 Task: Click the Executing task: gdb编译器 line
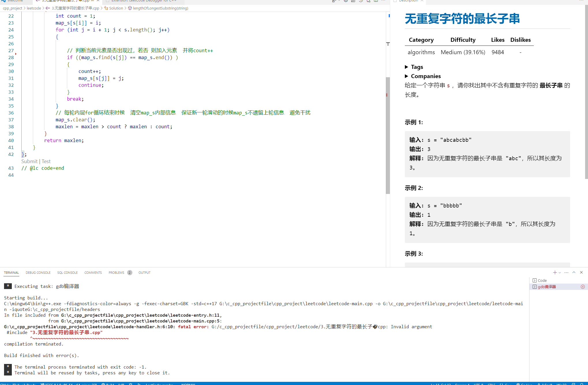point(47,286)
